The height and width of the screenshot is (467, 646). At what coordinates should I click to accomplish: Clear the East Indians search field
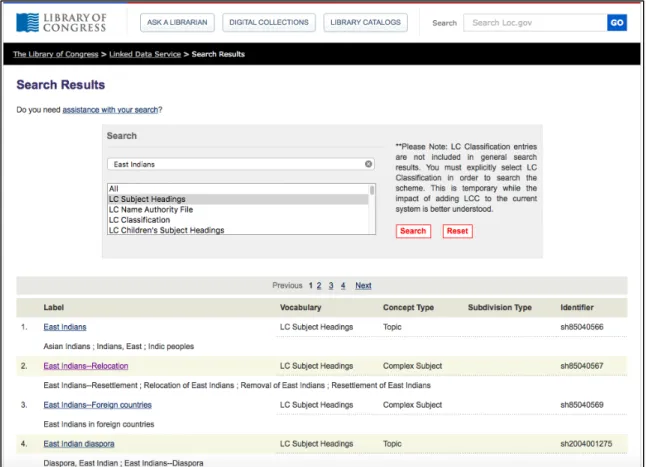click(x=368, y=164)
